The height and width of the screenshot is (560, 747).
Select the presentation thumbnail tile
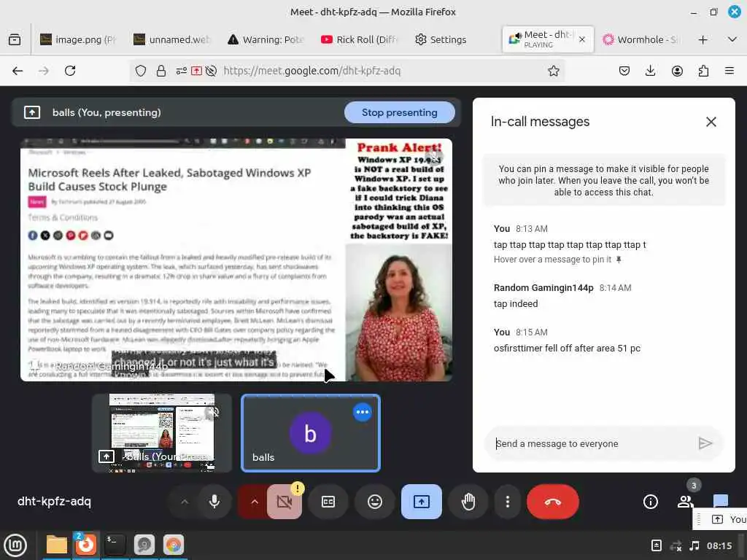161,433
